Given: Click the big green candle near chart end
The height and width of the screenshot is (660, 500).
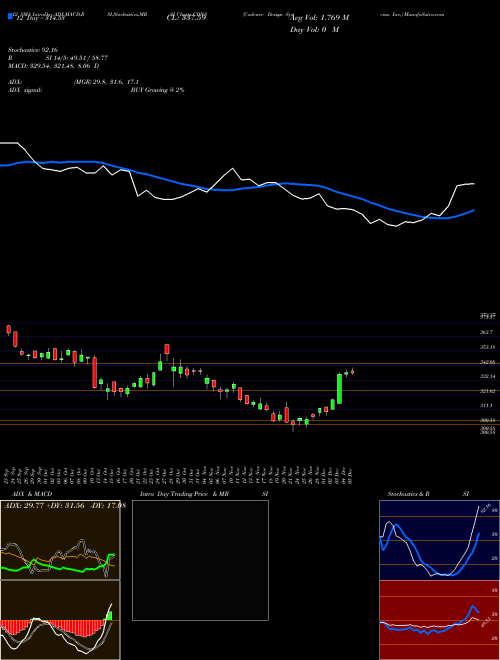Looking at the screenshot, I should click(x=339, y=389).
